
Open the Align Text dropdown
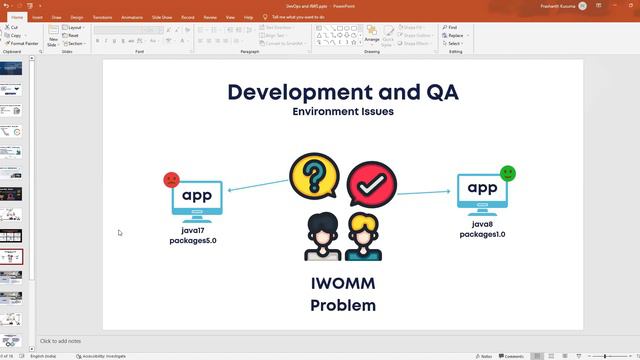coord(272,35)
